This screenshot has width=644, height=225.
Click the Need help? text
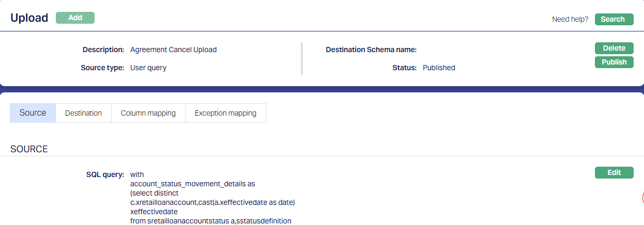tap(570, 19)
